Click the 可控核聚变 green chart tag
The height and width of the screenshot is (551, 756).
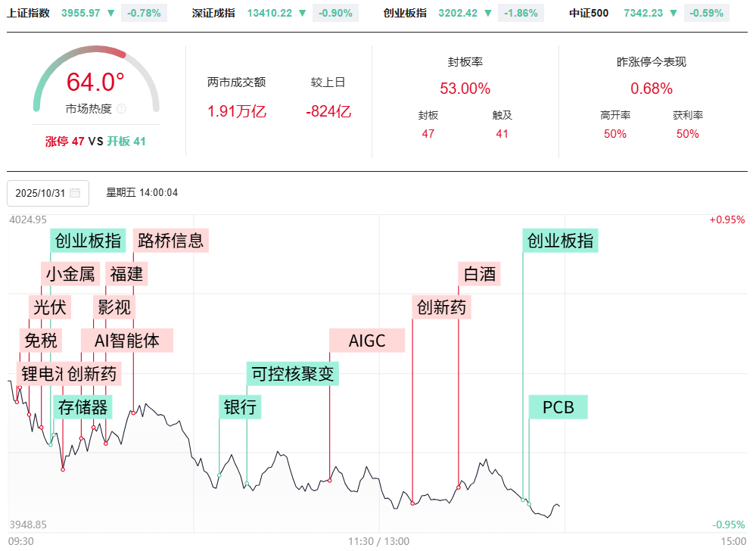coord(293,373)
